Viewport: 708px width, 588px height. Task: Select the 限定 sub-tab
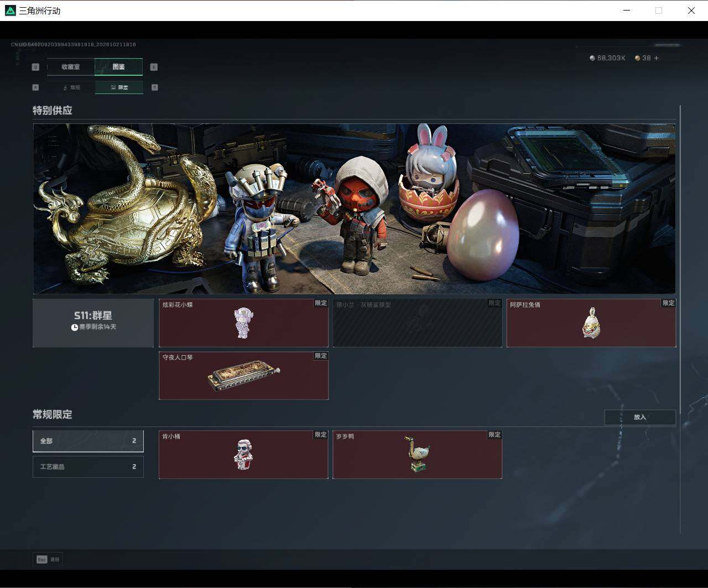119,87
